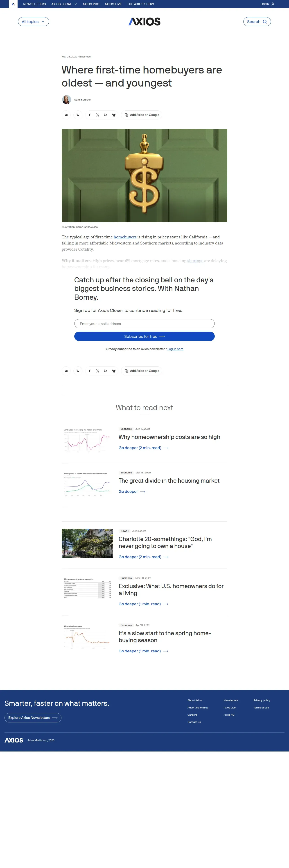The image size is (289, 868).
Task: Click the login user icon
Action: point(273,4)
